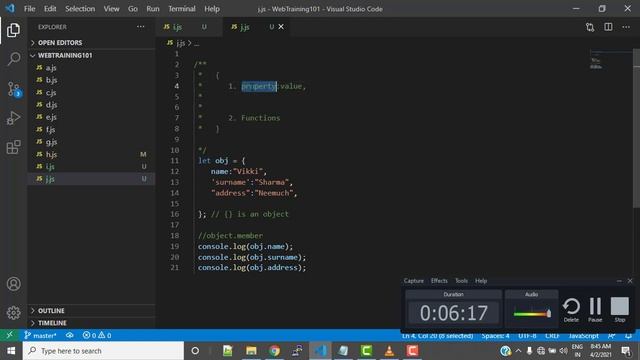Open Google Chrome from taskbar
640x360 pixels.
274,351
